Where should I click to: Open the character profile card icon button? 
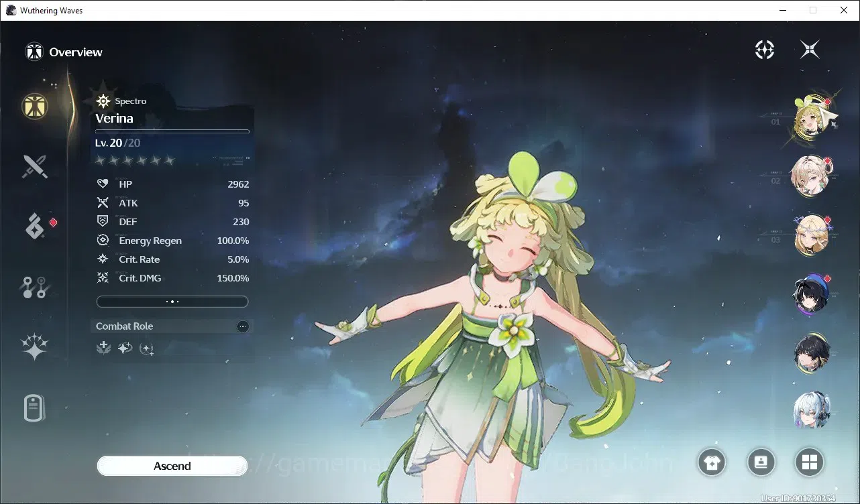point(761,462)
